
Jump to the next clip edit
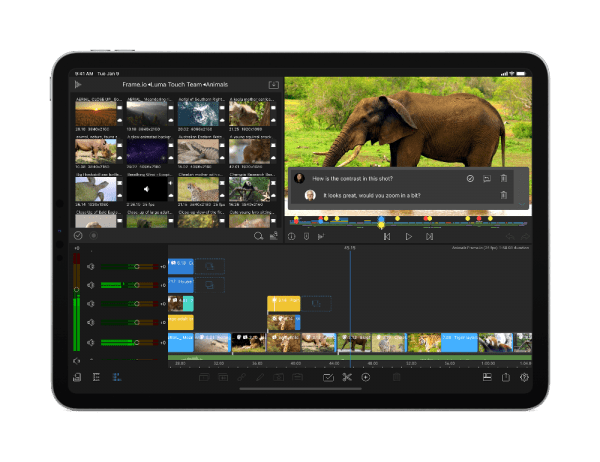429,237
